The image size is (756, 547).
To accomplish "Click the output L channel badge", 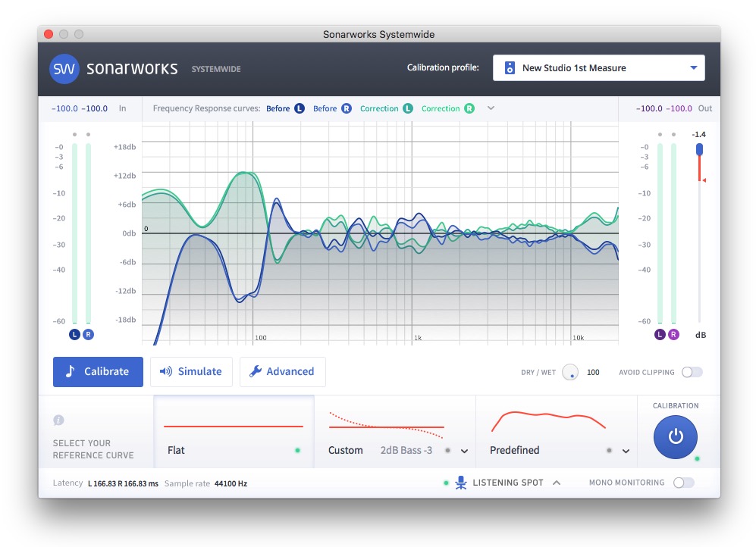I will (660, 334).
